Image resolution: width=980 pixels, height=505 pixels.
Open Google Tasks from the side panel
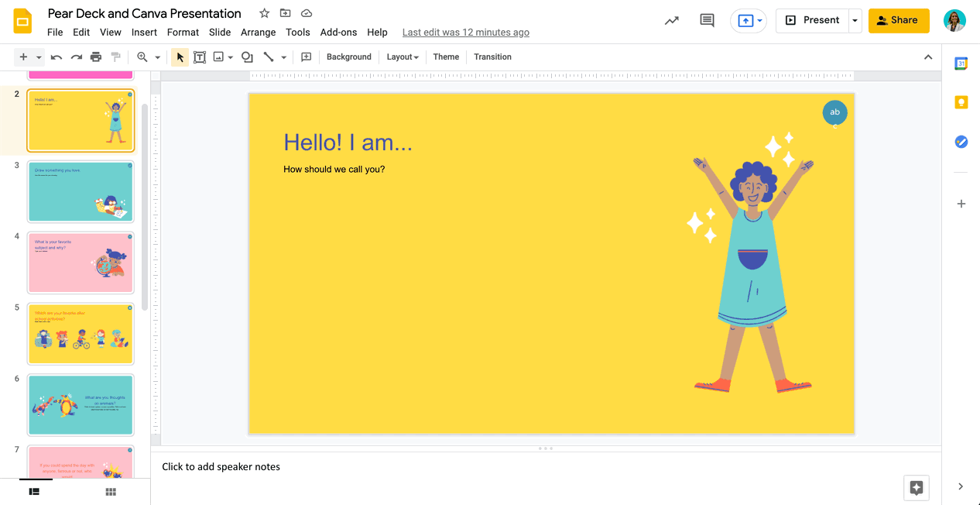point(961,142)
